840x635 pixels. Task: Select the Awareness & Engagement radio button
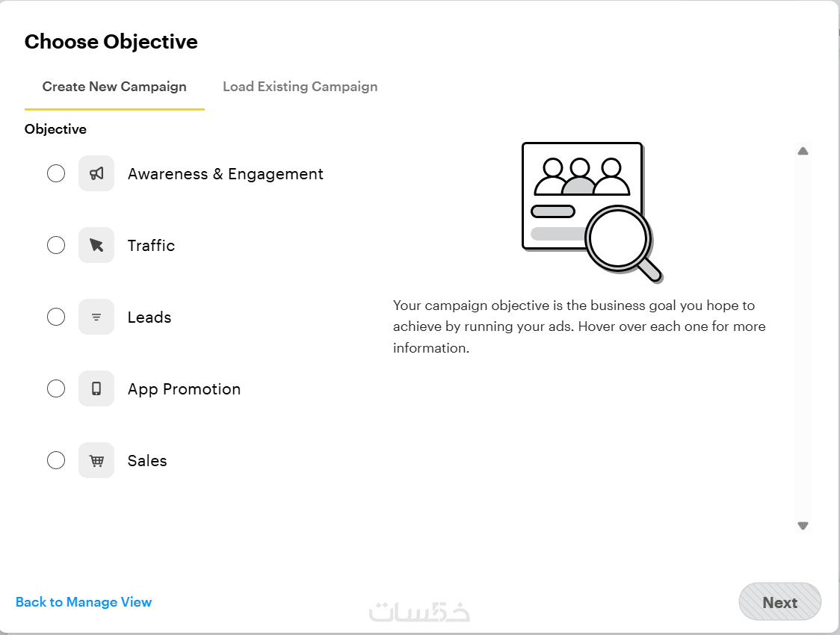(56, 173)
